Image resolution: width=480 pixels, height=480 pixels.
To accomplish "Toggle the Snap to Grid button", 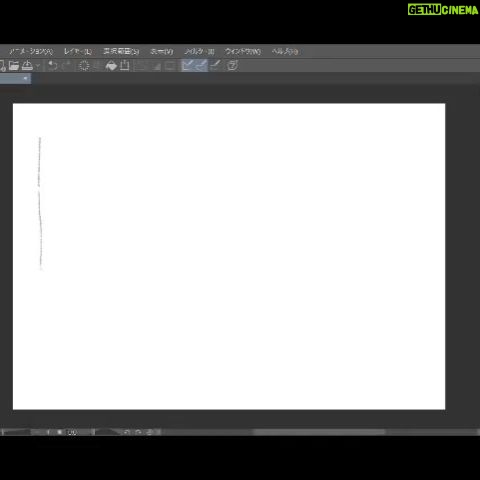I will click(216, 65).
